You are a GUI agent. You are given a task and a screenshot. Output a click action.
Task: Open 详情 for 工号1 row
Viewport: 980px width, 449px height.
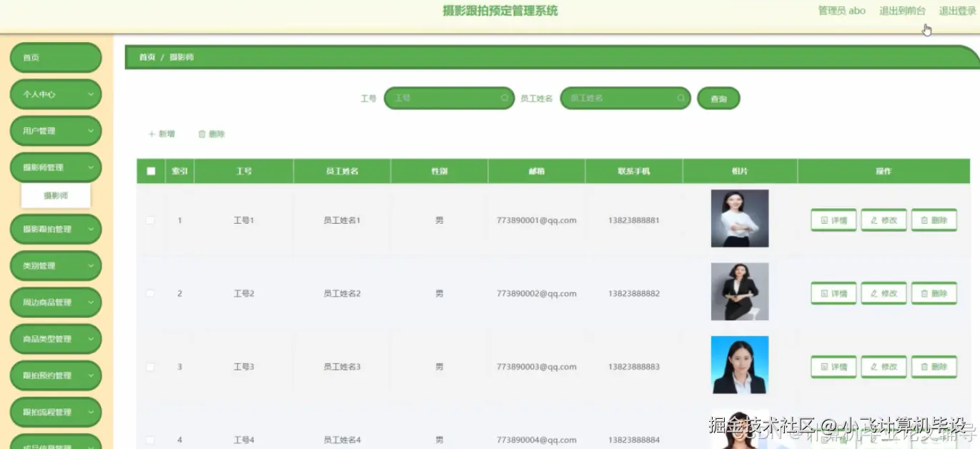(833, 220)
